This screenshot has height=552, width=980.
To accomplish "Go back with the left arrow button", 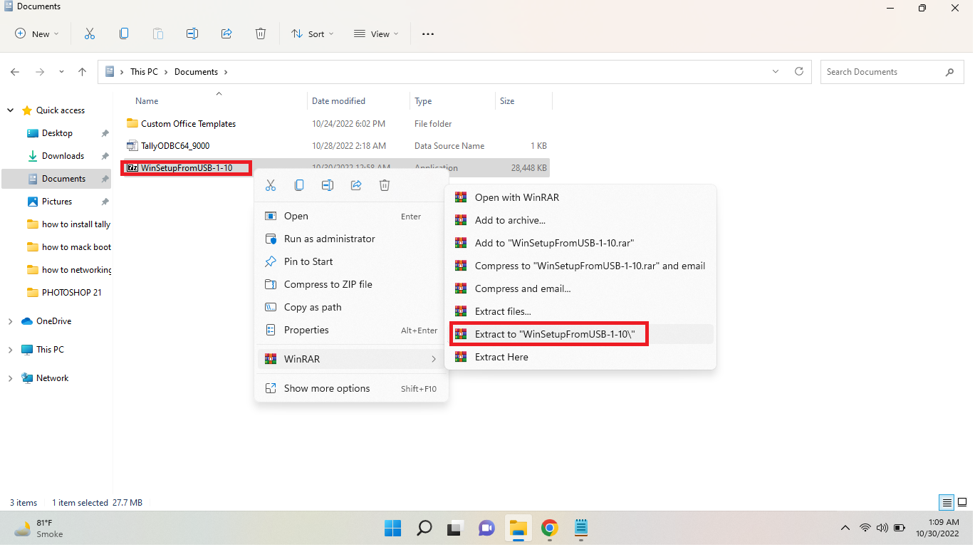I will 15,72.
